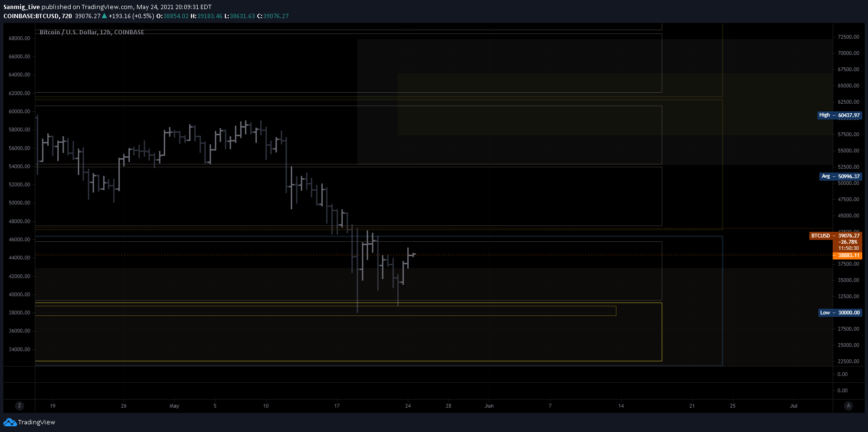Click the open value O:38854.02
This screenshot has height=432, width=868.
(172, 16)
